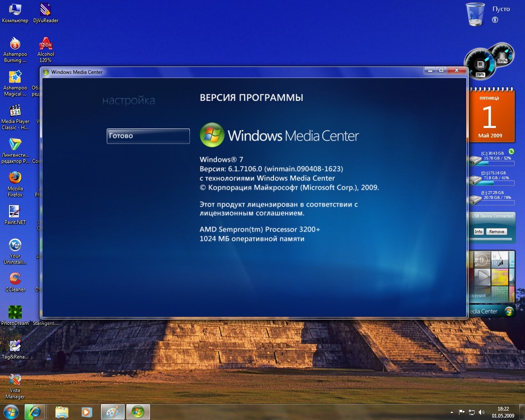Viewport: 525px width, 420px height.
Task: Open the Paint.NET desktop icon
Action: tap(15, 215)
